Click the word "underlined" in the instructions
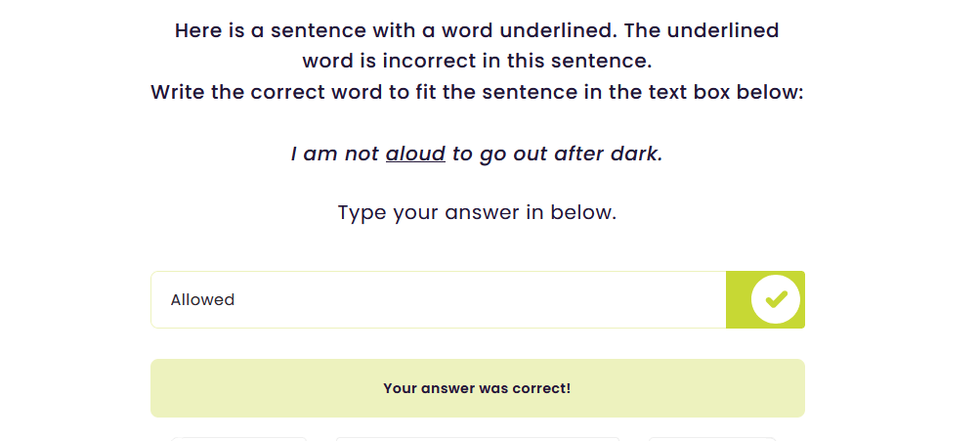The image size is (980, 441). (721, 30)
